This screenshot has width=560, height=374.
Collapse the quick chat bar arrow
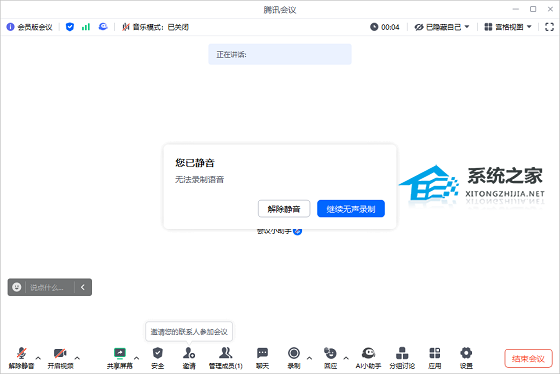pos(83,287)
